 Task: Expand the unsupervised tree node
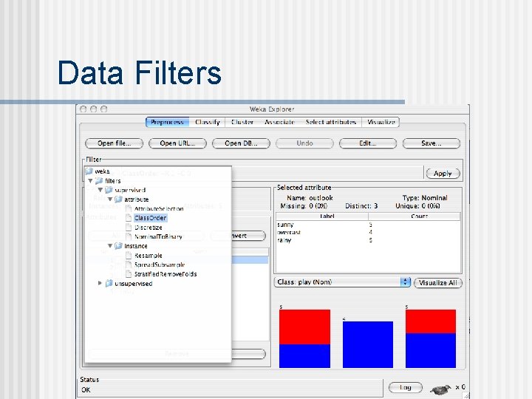click(100, 283)
